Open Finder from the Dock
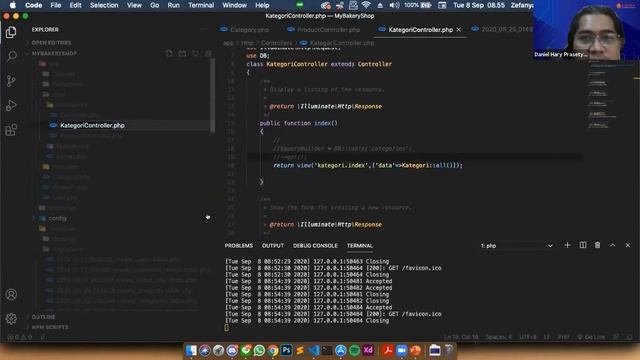The height and width of the screenshot is (360, 640). [191, 350]
